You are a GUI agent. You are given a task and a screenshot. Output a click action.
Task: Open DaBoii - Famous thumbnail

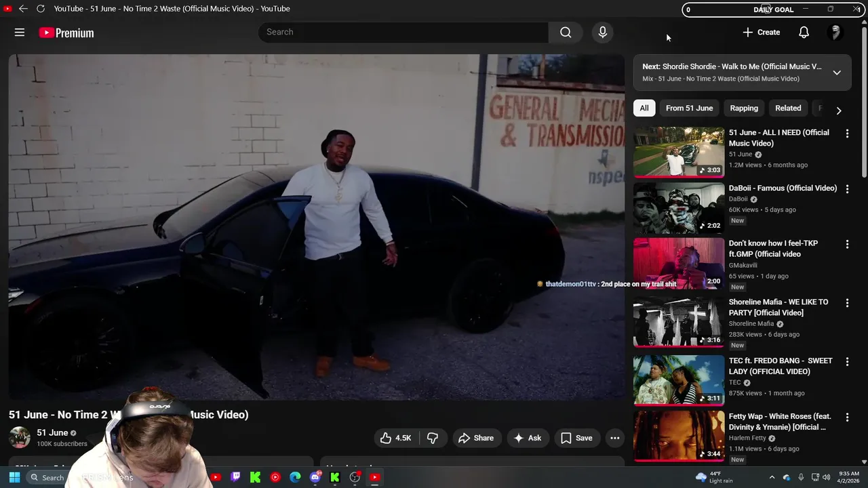click(x=679, y=207)
